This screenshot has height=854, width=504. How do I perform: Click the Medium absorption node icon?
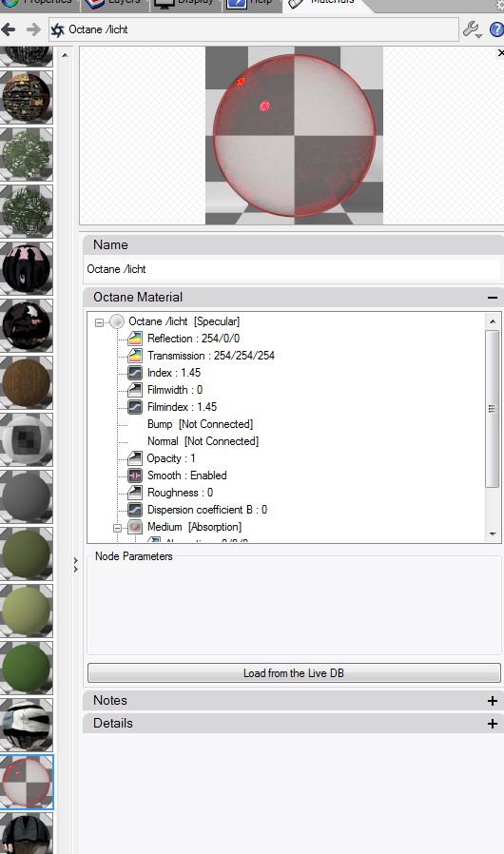(x=135, y=527)
